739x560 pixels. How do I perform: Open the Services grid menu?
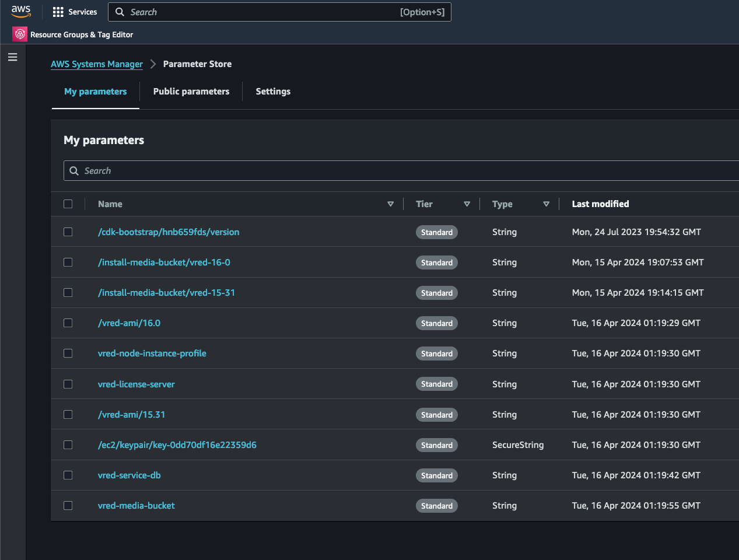click(x=75, y=12)
